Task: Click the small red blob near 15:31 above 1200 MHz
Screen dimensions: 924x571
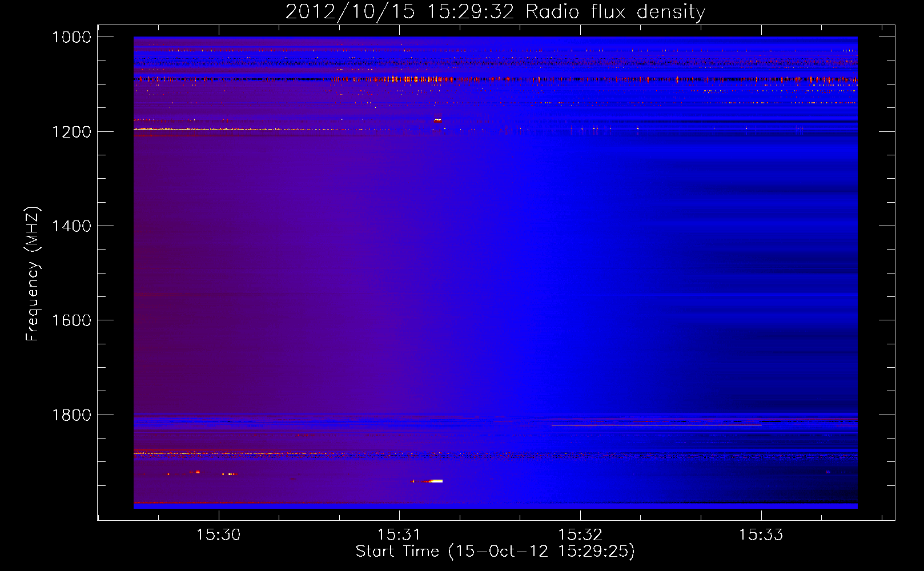Action: coord(437,120)
